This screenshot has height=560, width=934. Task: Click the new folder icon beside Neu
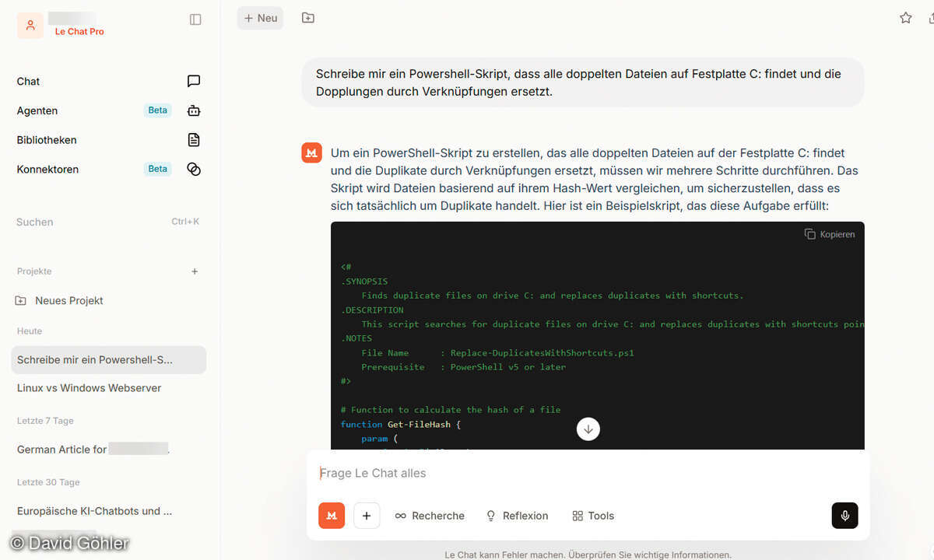308,18
